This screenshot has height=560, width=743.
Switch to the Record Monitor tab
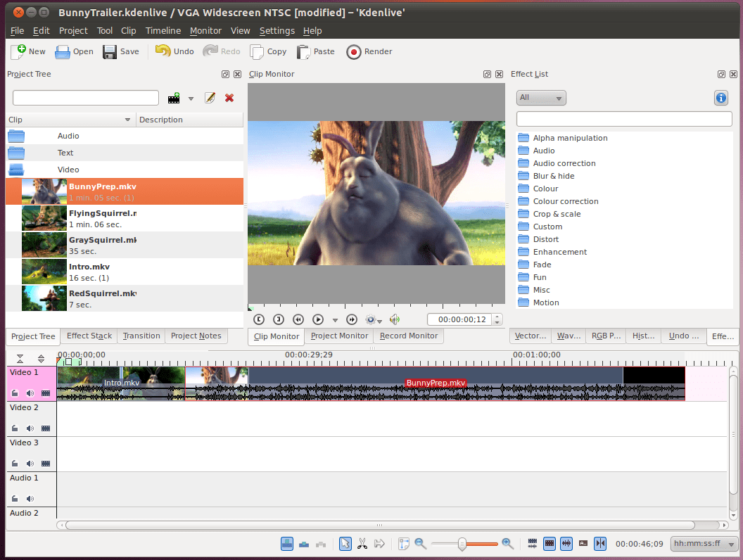click(x=409, y=336)
